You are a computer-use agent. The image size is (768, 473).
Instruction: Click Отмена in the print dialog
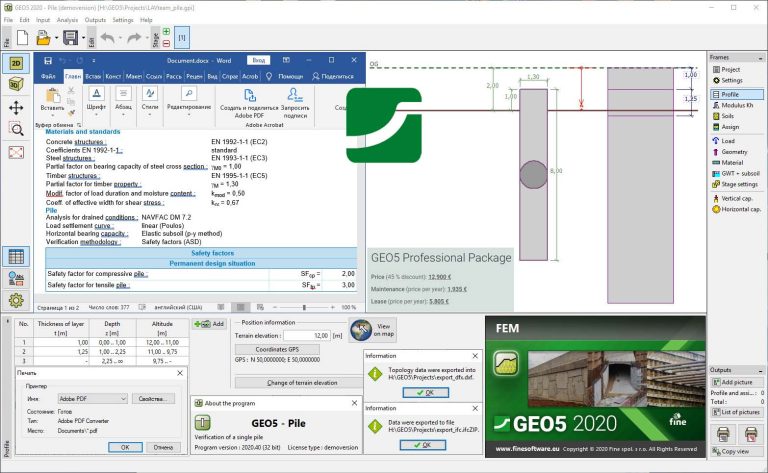(x=163, y=447)
